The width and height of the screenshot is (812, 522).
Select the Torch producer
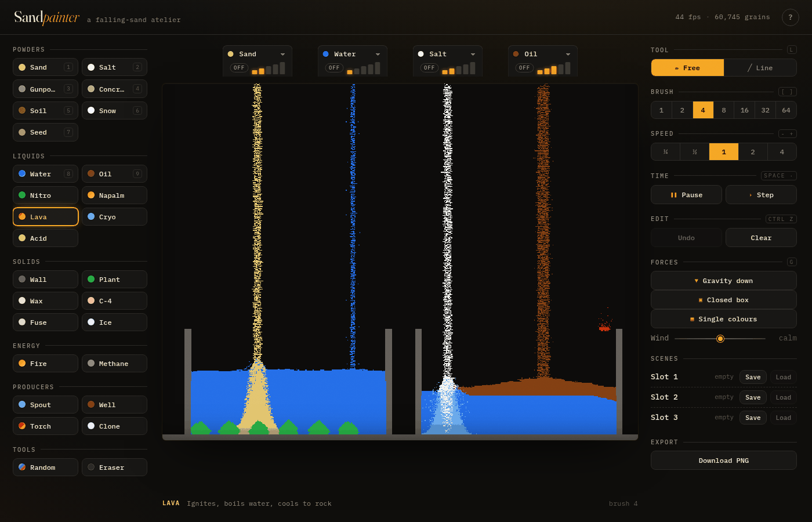45,426
